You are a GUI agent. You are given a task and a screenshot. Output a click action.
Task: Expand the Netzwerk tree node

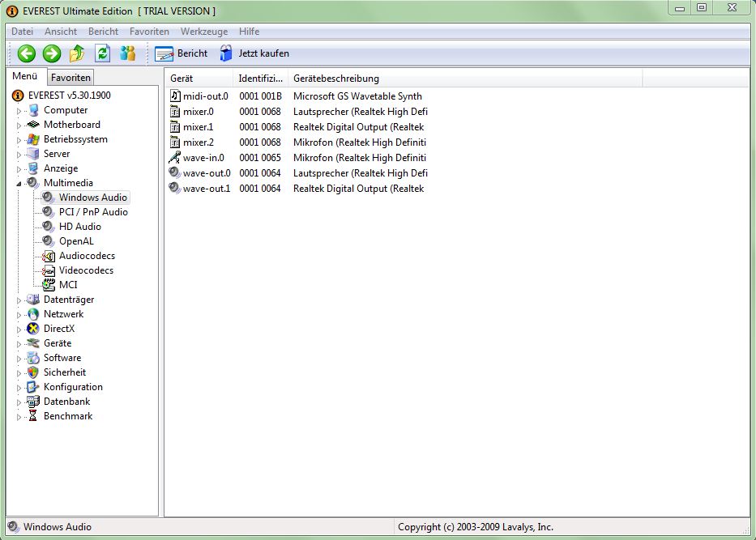point(19,315)
